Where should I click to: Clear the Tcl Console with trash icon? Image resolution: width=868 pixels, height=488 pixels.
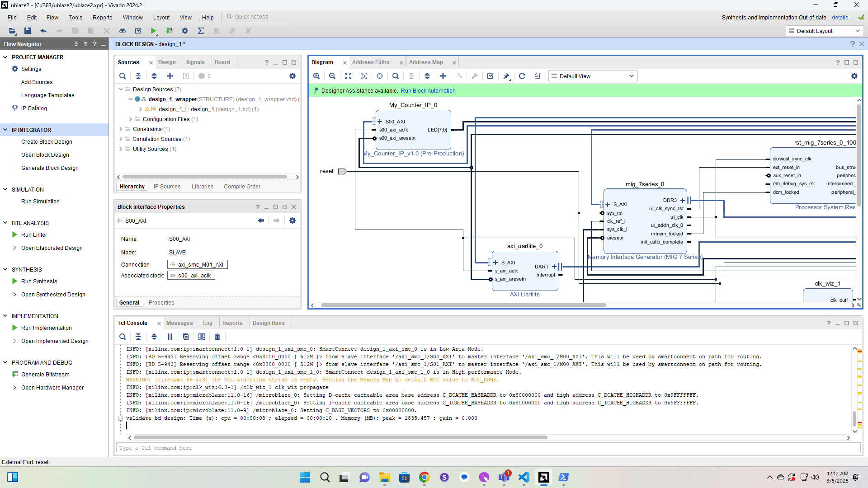pos(217,337)
